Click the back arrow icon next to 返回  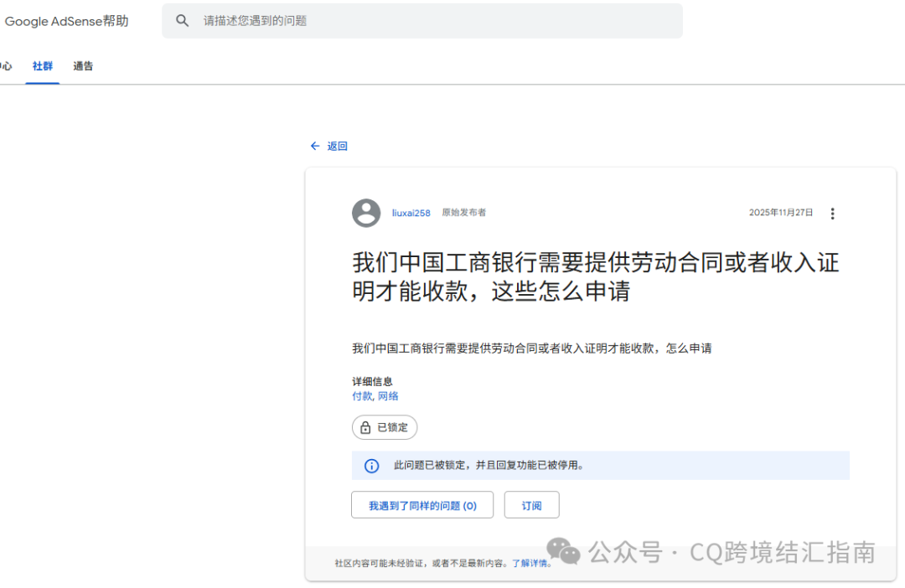pyautogui.click(x=314, y=145)
